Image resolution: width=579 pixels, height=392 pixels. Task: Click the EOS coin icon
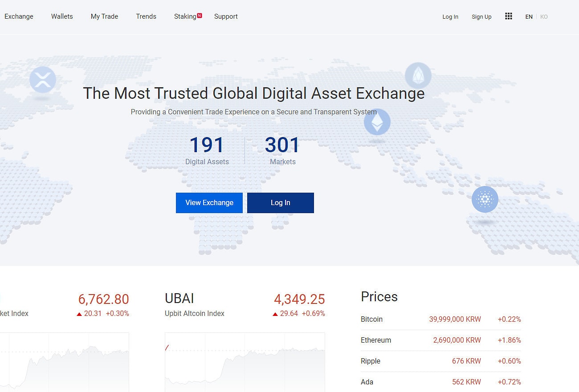pos(418,76)
